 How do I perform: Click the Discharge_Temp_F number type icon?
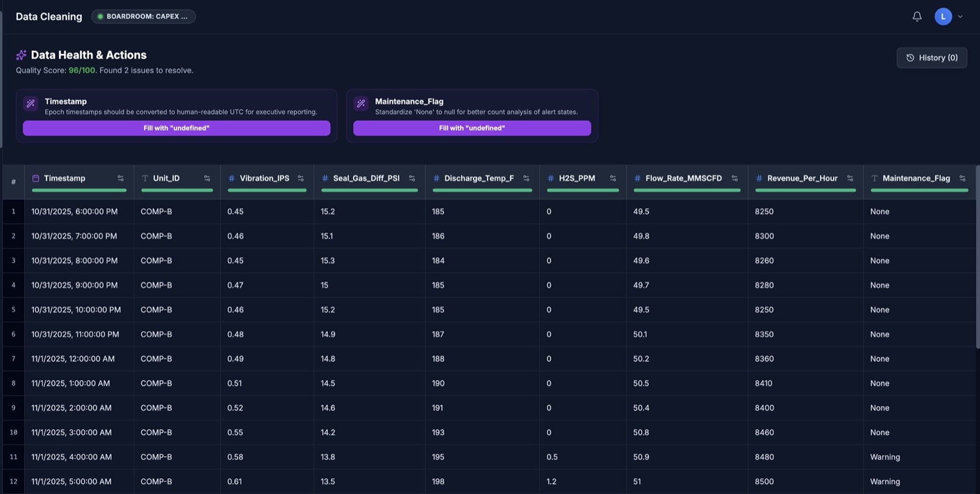[436, 178]
